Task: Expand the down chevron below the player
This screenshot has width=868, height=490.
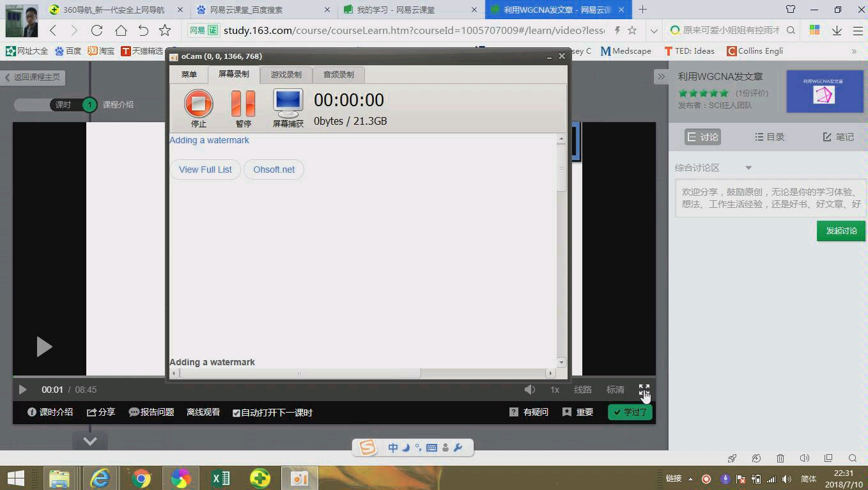Action: tap(90, 441)
